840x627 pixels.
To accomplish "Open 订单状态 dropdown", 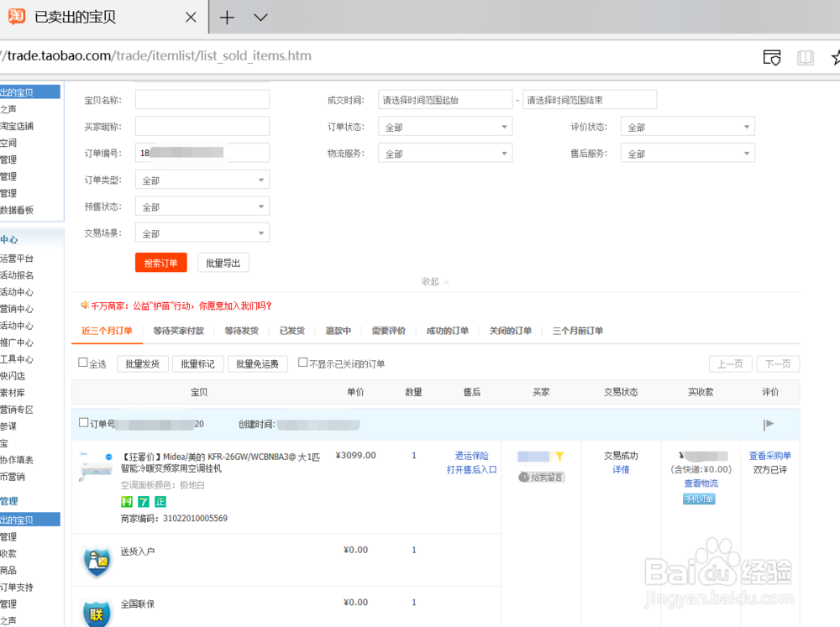I will (x=445, y=127).
